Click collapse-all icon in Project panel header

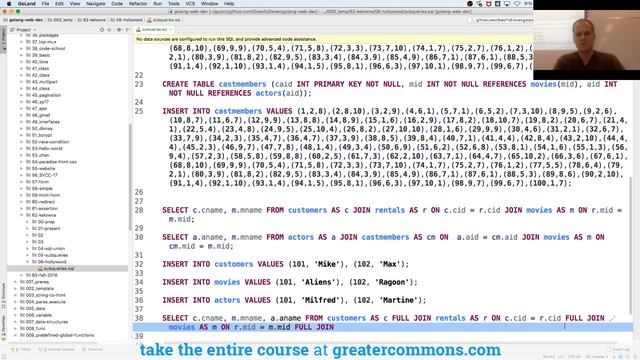109,29
